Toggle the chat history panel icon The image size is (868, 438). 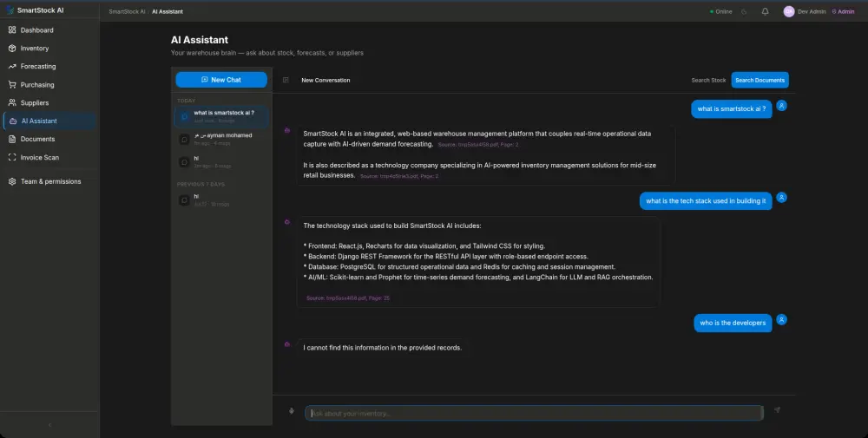tap(286, 80)
